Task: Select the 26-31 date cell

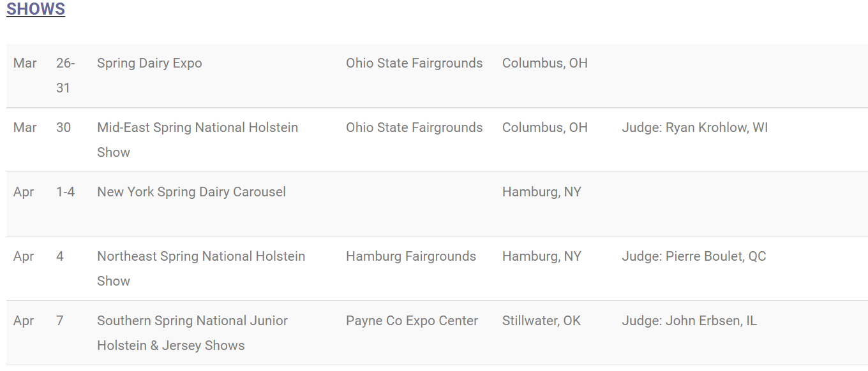Action: pos(65,75)
